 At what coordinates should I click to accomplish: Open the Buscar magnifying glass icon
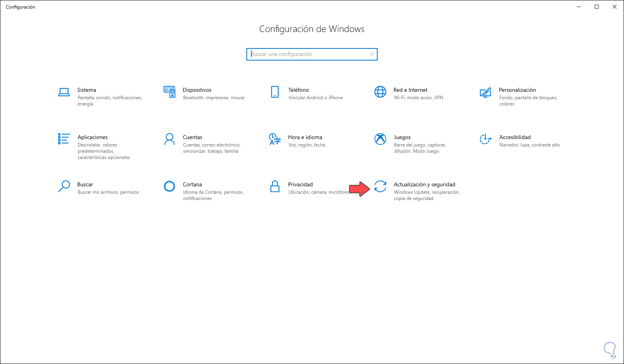coord(64,186)
